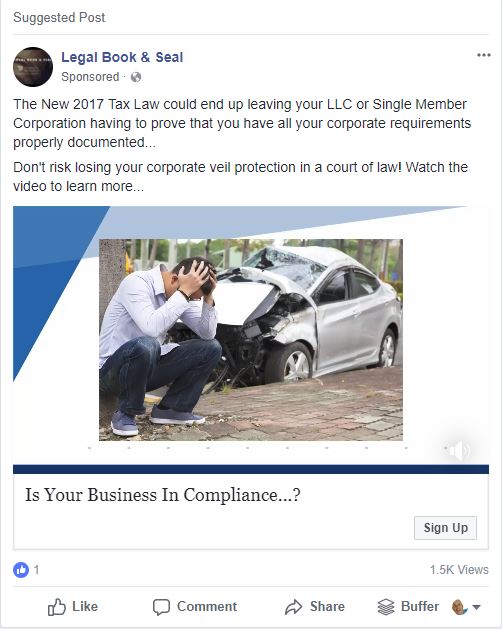
Task: Like the post with the thumbs-up icon
Action: 57,607
